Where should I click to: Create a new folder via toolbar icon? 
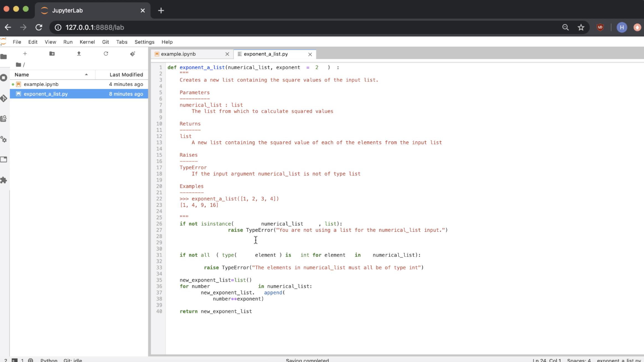[x=52, y=54]
